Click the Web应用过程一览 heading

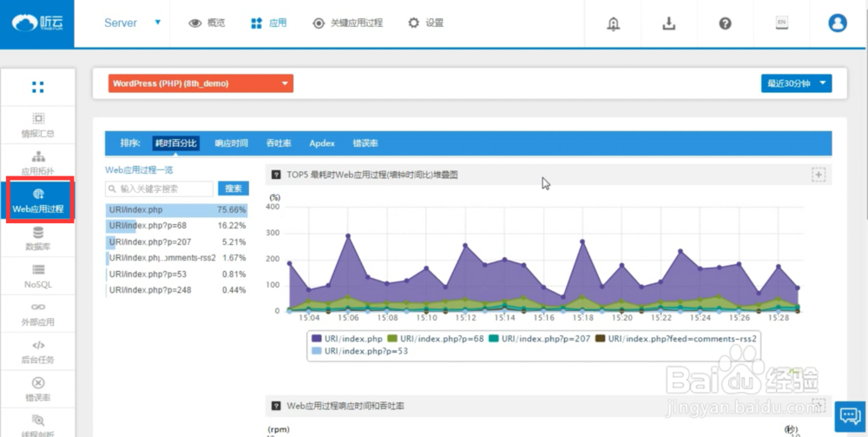tap(139, 170)
